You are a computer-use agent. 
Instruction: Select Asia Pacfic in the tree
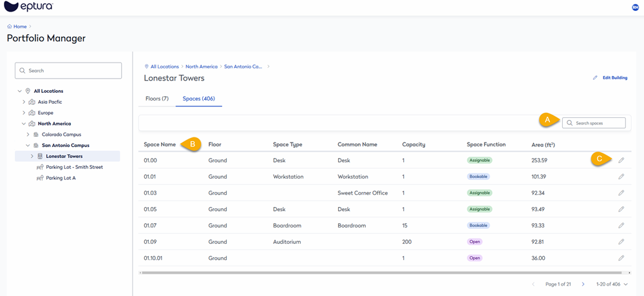click(50, 101)
